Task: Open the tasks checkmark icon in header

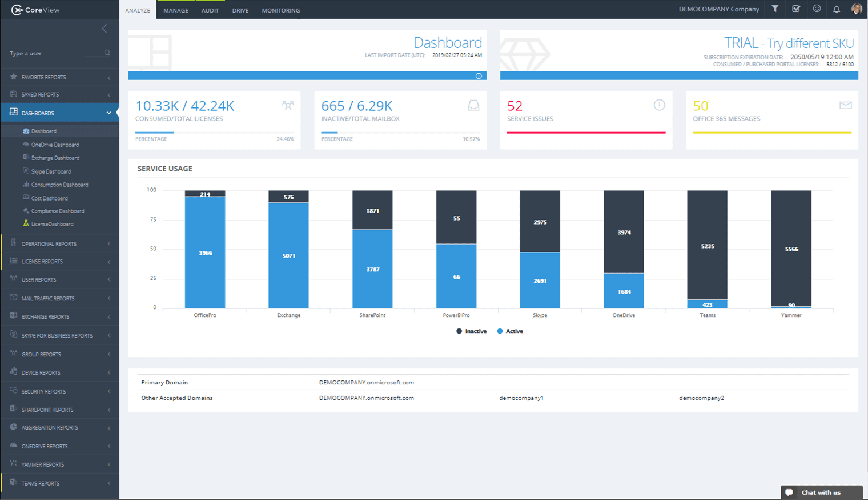Action: (x=796, y=9)
